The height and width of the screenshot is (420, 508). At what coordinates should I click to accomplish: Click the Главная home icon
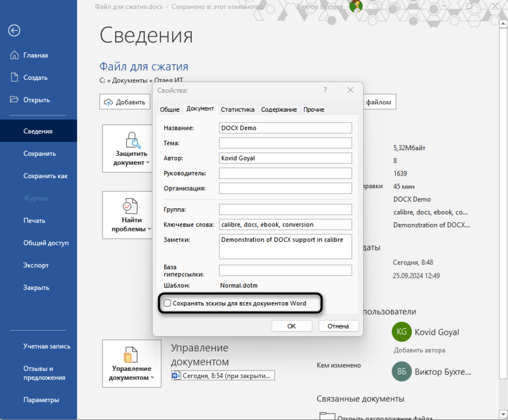coord(14,55)
